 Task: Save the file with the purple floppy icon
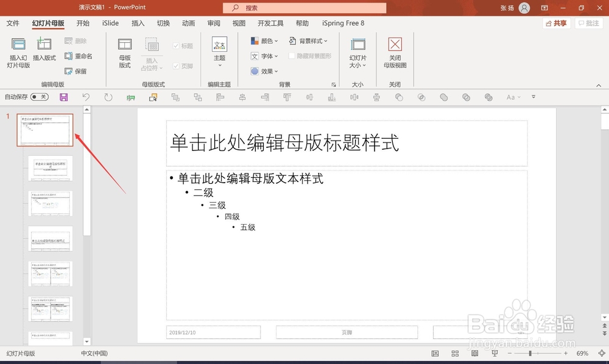click(x=64, y=97)
